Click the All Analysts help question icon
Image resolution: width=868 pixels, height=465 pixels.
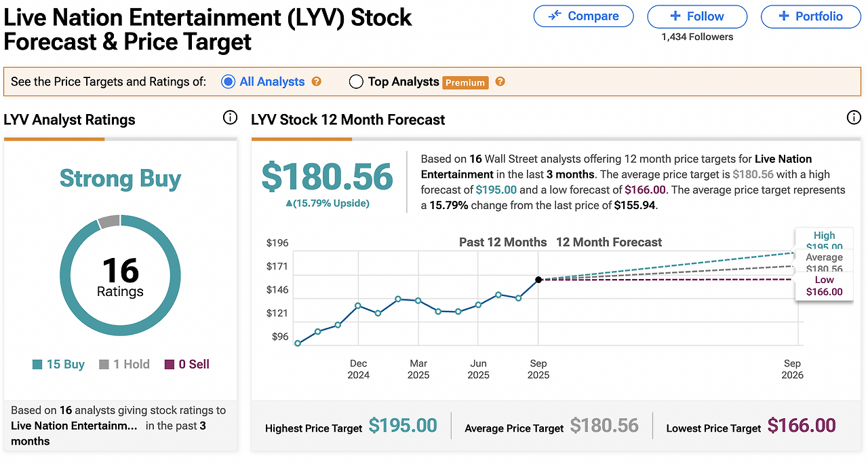click(x=316, y=81)
